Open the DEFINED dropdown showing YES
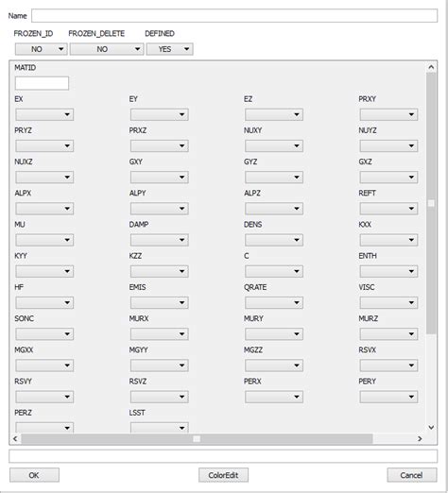448x493 pixels. [170, 49]
